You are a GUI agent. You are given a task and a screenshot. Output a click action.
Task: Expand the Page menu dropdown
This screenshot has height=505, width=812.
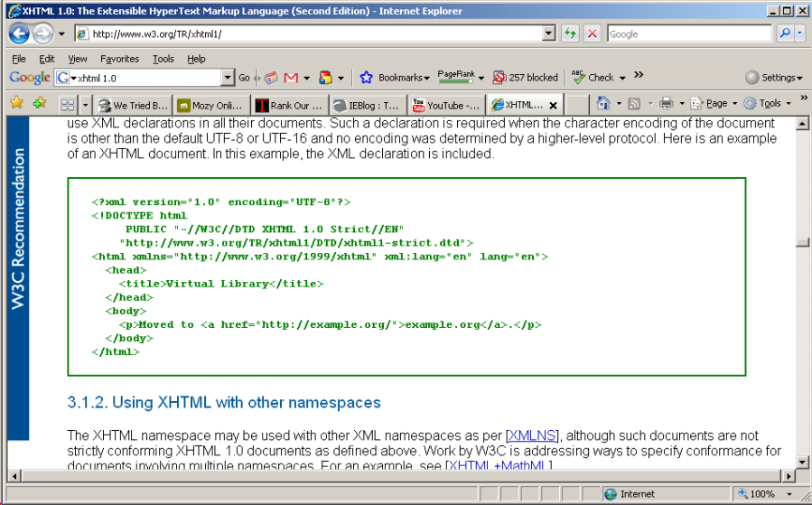pos(714,103)
